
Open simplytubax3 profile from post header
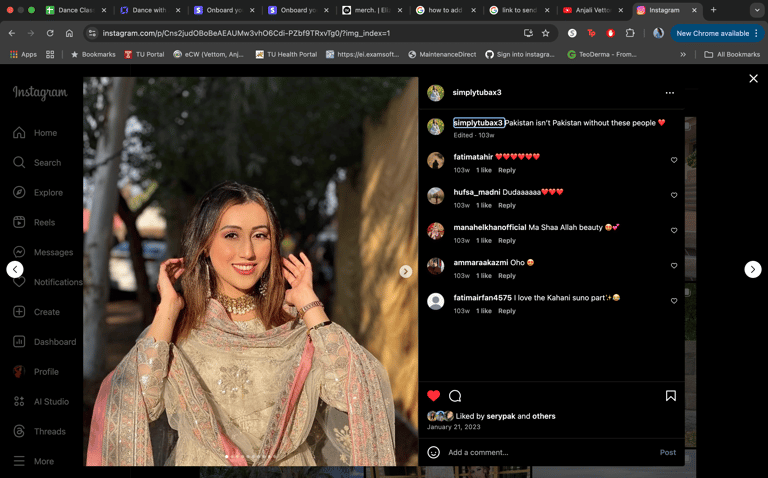point(477,93)
